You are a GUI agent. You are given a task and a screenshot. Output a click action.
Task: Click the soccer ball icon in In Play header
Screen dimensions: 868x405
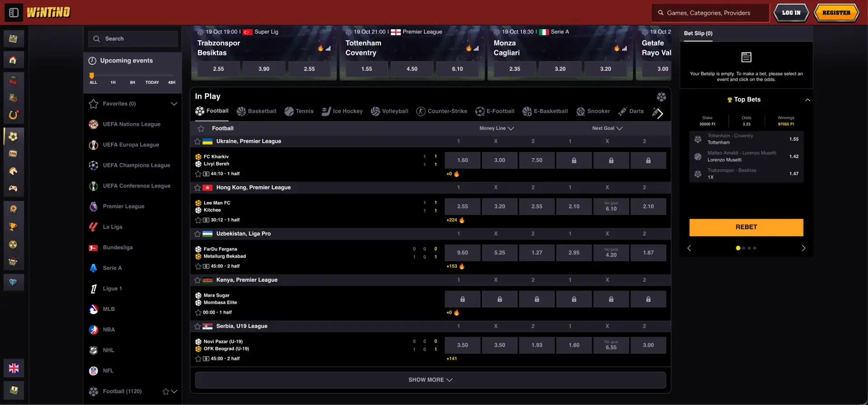[661, 97]
